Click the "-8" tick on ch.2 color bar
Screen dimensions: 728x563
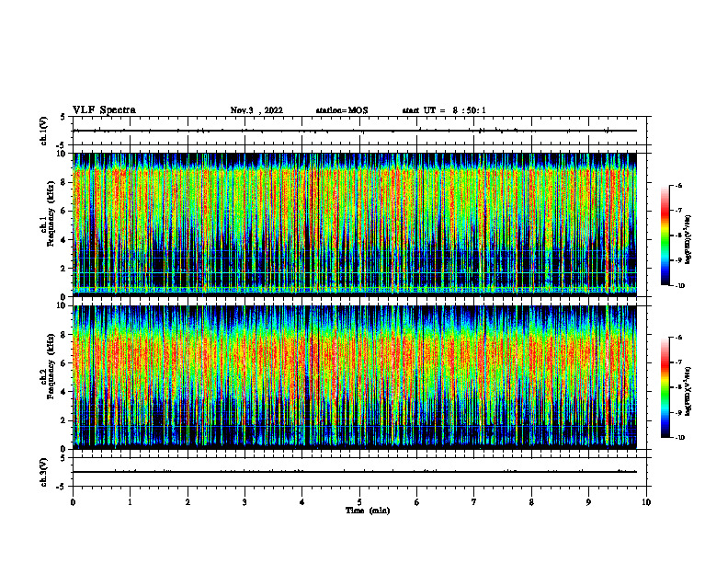pyautogui.click(x=678, y=387)
